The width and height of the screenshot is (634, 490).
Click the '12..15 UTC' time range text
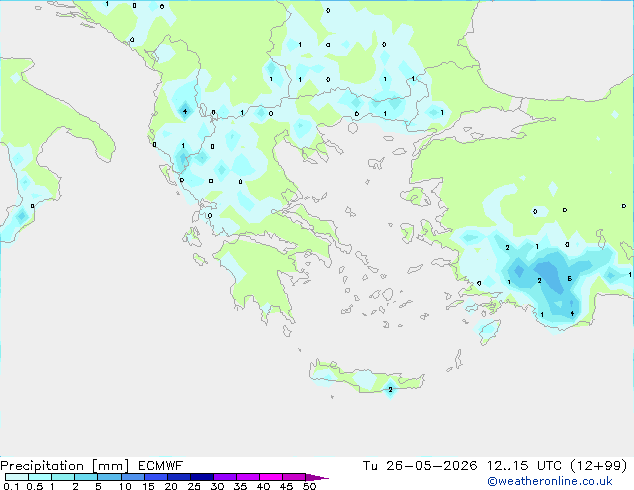click(x=524, y=466)
